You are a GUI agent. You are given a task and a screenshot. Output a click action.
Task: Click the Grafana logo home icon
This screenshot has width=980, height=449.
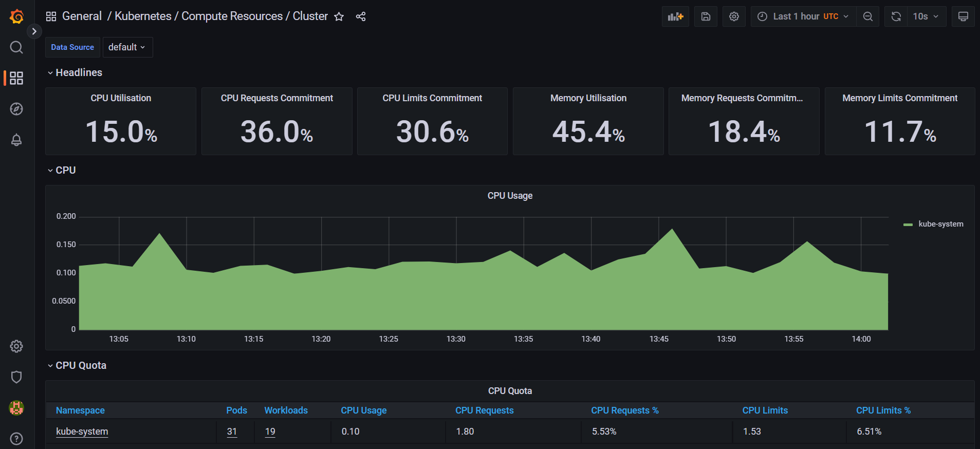[16, 16]
